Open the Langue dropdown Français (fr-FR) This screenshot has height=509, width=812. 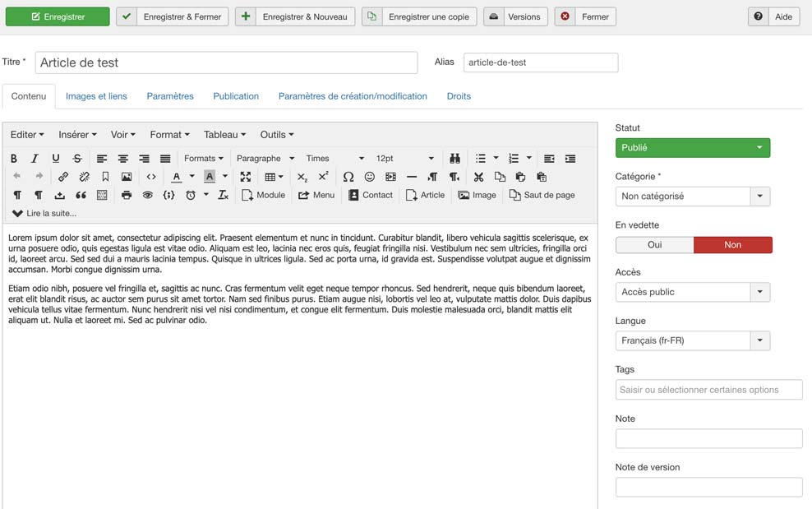click(x=692, y=340)
